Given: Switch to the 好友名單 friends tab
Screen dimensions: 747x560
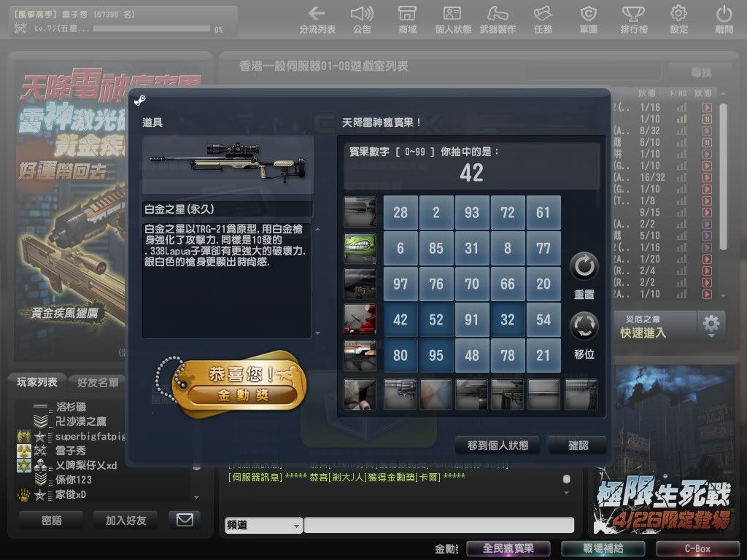Looking at the screenshot, I should [x=96, y=382].
